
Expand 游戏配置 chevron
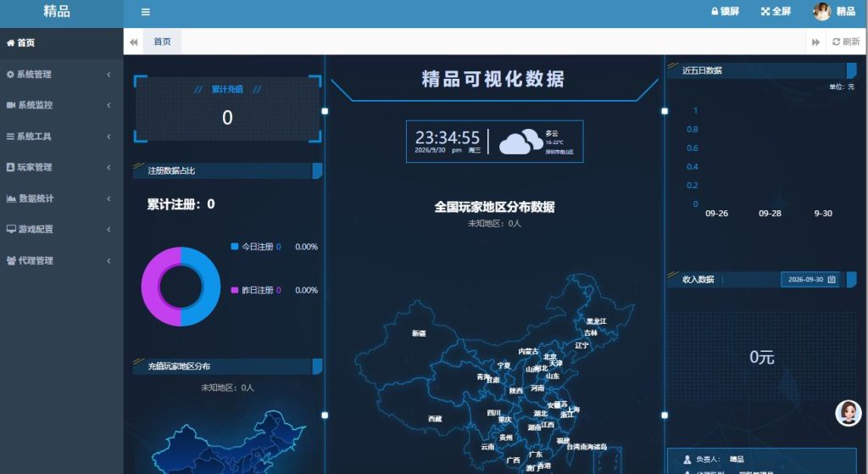pyautogui.click(x=108, y=229)
